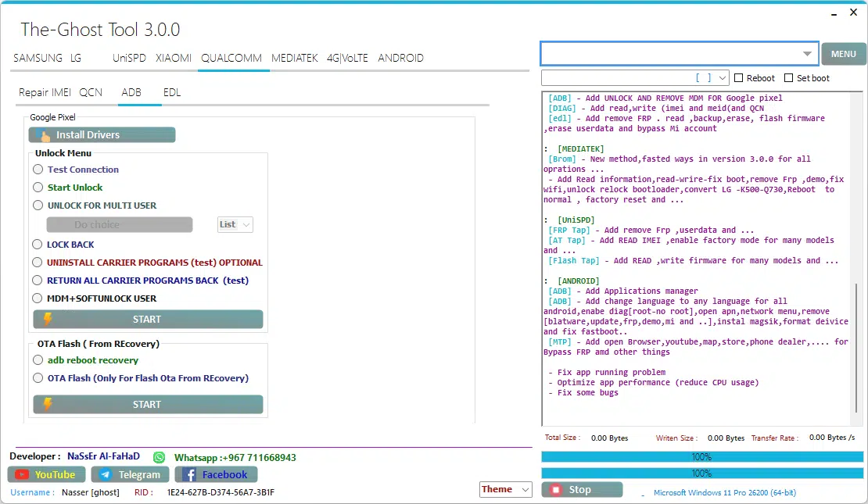868x504 pixels.
Task: Click START in the Unlock Menu
Action: (x=148, y=320)
